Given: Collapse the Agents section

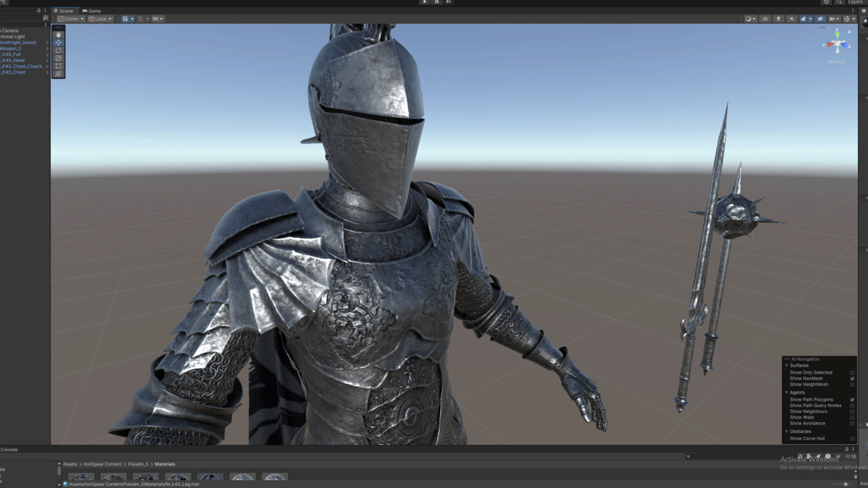Looking at the screenshot, I should point(786,393).
